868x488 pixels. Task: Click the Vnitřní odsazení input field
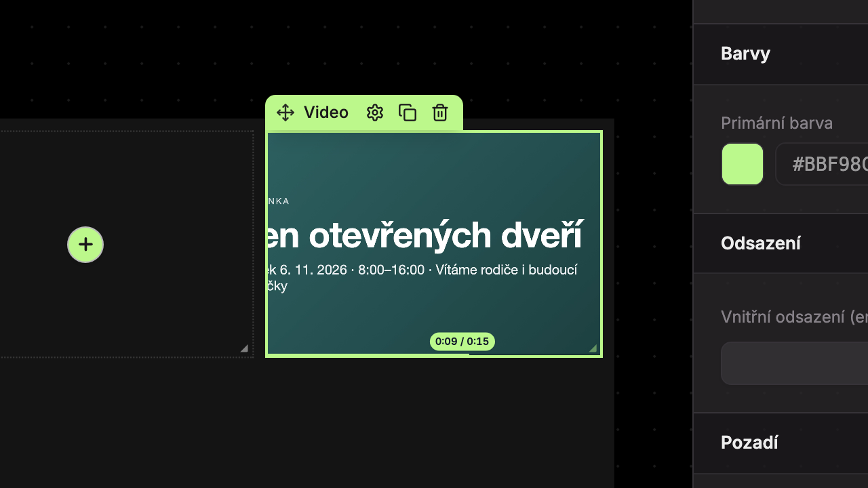pos(795,363)
